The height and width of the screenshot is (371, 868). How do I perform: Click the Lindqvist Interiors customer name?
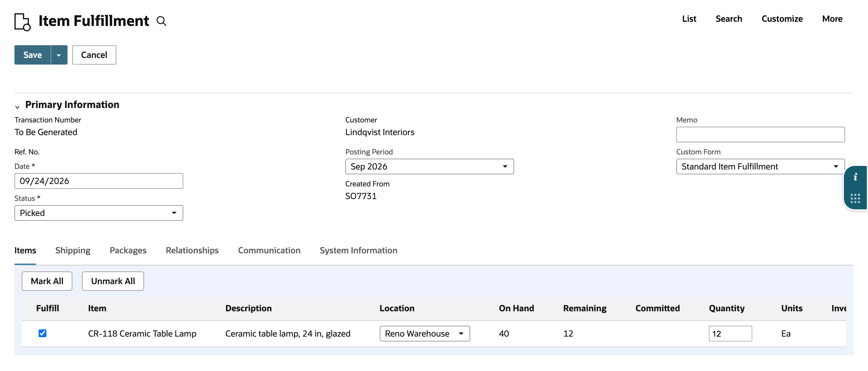[380, 132]
